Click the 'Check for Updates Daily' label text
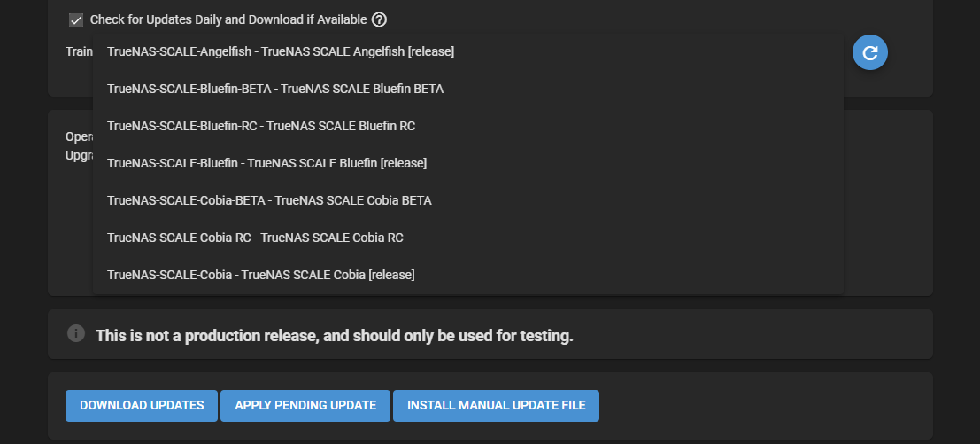 tap(228, 20)
